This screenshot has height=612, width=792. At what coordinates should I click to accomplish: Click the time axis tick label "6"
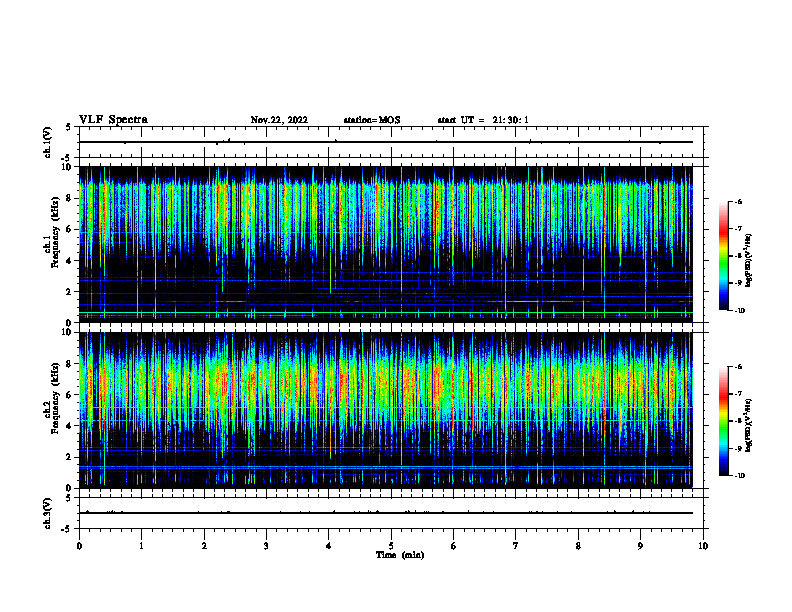tap(454, 546)
